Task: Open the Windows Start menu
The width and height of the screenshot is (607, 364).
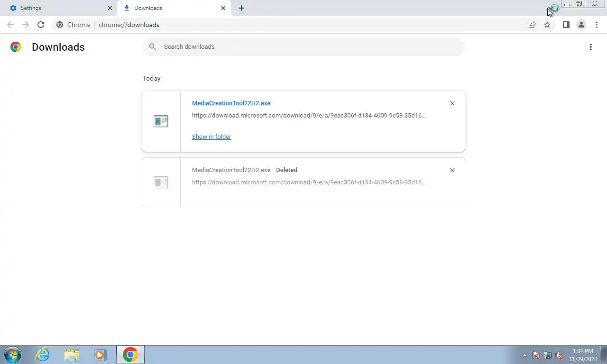Action: coord(13,355)
